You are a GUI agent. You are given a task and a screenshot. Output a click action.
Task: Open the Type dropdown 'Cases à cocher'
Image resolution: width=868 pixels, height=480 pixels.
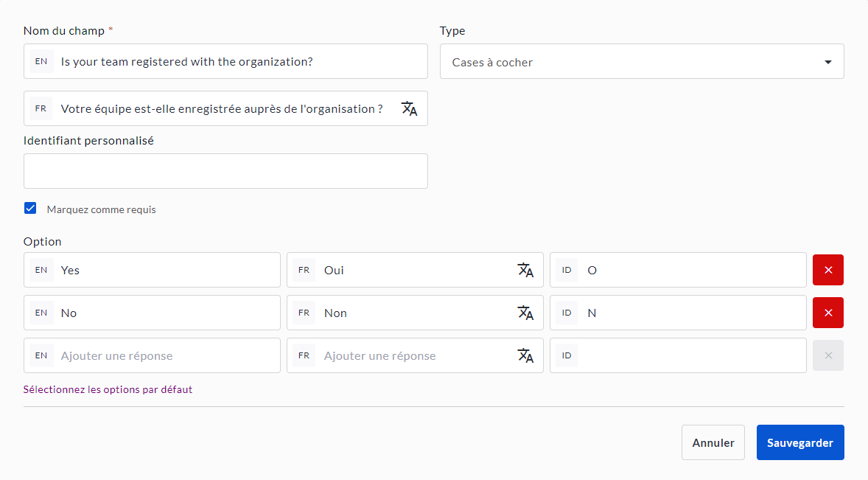pyautogui.click(x=634, y=62)
